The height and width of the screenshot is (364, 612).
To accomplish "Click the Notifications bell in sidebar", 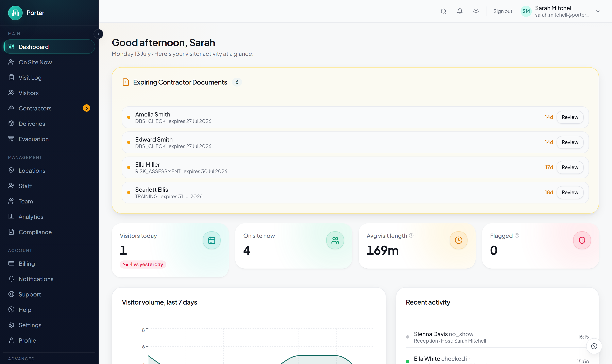I will (x=11, y=279).
